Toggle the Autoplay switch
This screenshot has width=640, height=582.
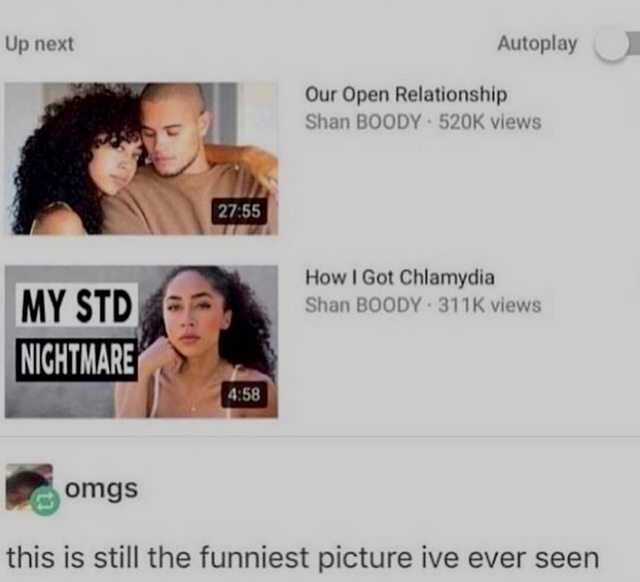coord(616,44)
